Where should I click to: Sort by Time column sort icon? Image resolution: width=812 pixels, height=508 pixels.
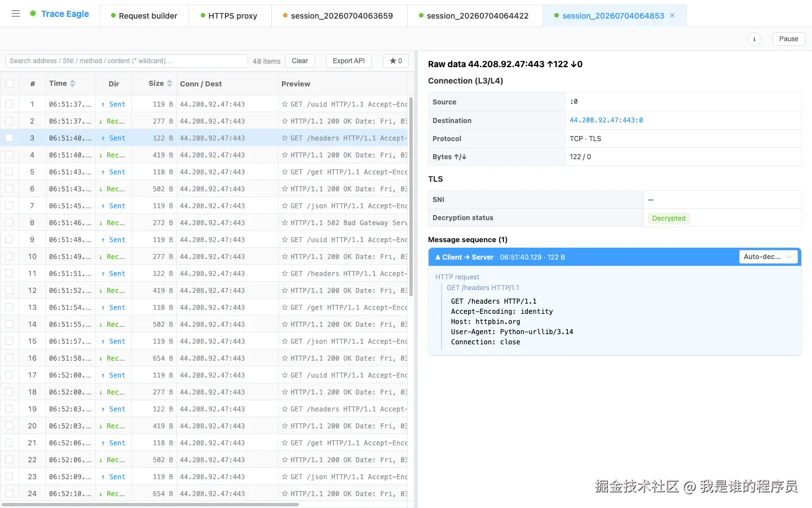[x=73, y=84]
